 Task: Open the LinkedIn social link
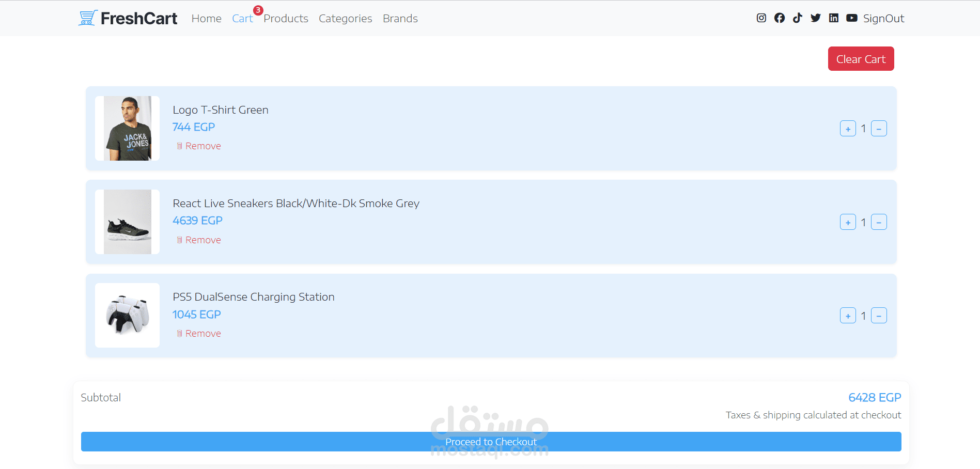834,18
